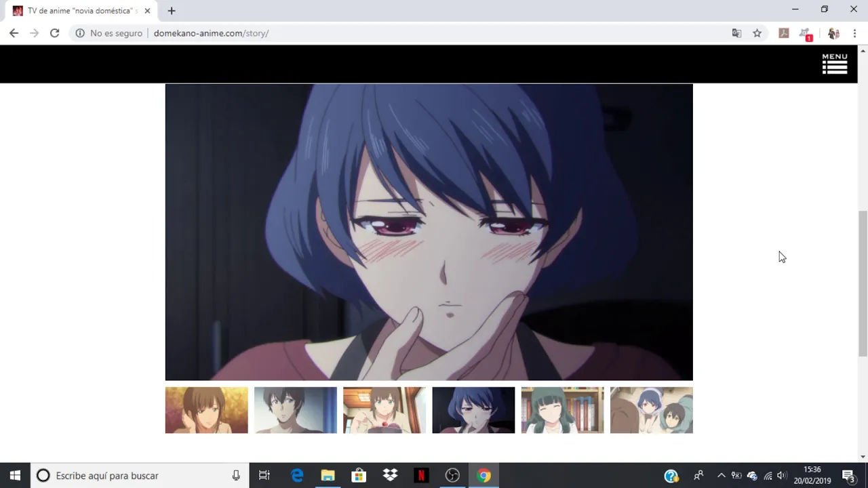Click the scrollbar up arrow
Viewport: 868px width, 488px height.
click(863, 50)
